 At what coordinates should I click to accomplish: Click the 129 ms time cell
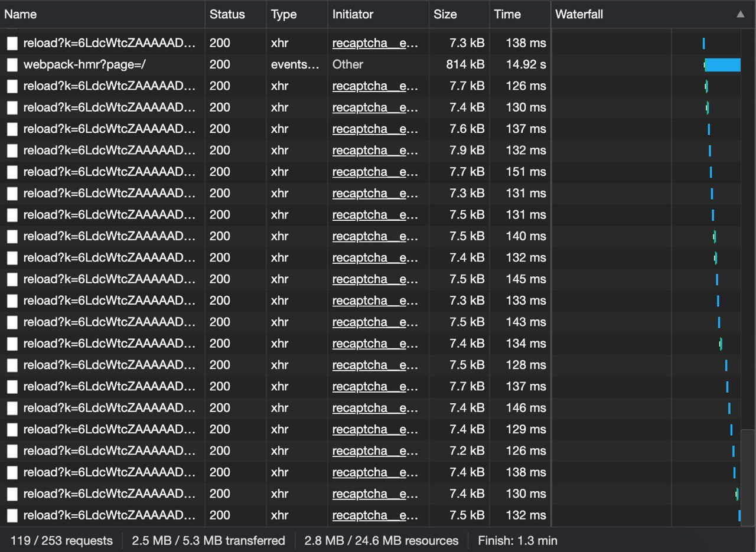pyautogui.click(x=526, y=429)
